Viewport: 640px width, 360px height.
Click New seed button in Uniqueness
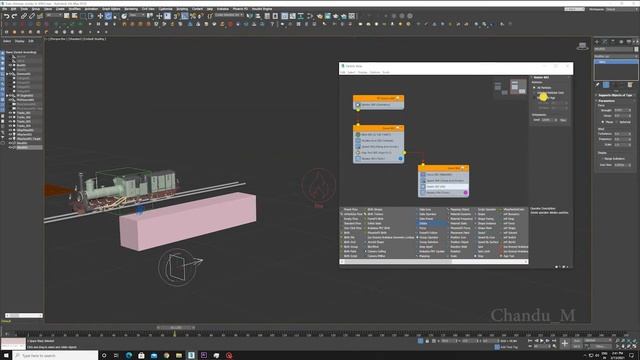(563, 120)
